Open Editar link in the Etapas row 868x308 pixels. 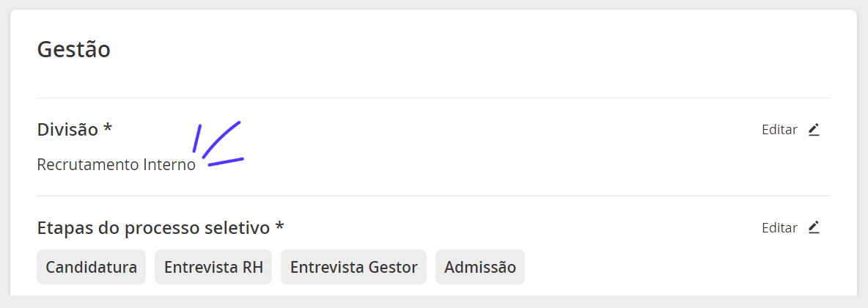pyautogui.click(x=779, y=227)
